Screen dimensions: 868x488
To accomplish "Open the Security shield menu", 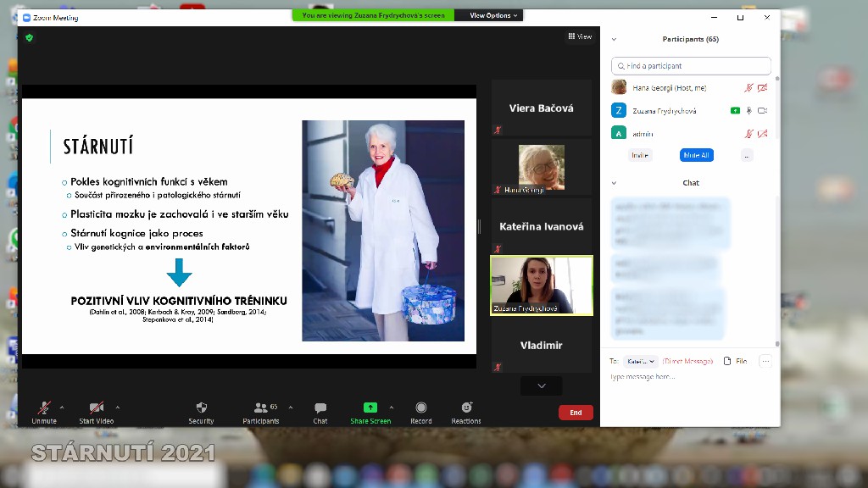I will [x=201, y=408].
